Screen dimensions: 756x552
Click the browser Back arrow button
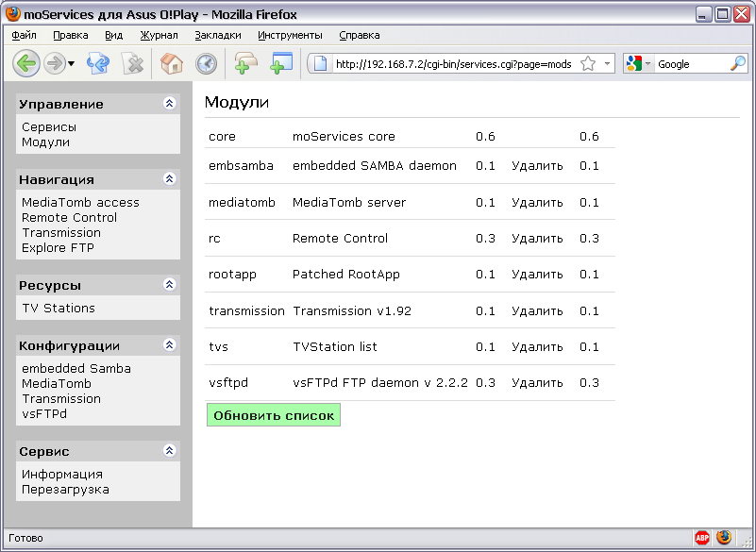coord(26,64)
